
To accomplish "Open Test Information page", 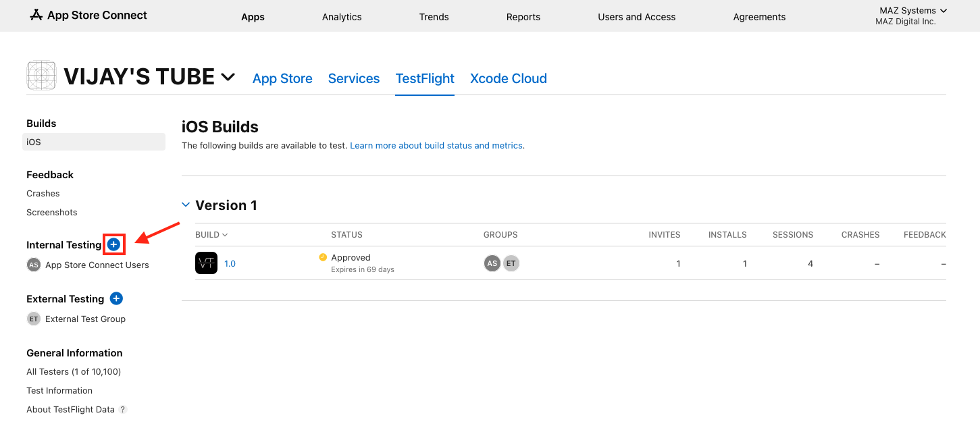I will pos(59,390).
